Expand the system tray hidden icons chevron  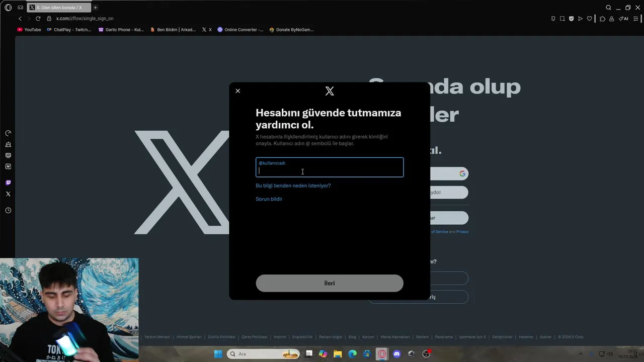click(580, 354)
